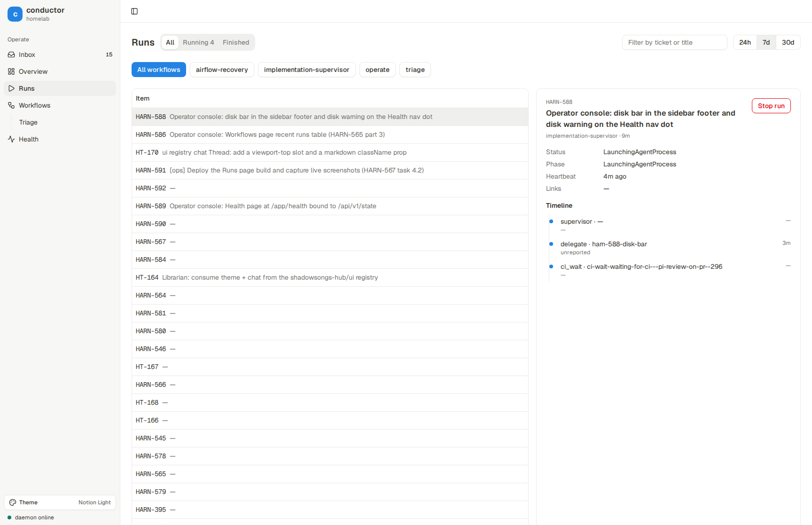Viewport: 812px width, 525px height.
Task: Select the HARN-589 Health page row
Action: tap(330, 206)
